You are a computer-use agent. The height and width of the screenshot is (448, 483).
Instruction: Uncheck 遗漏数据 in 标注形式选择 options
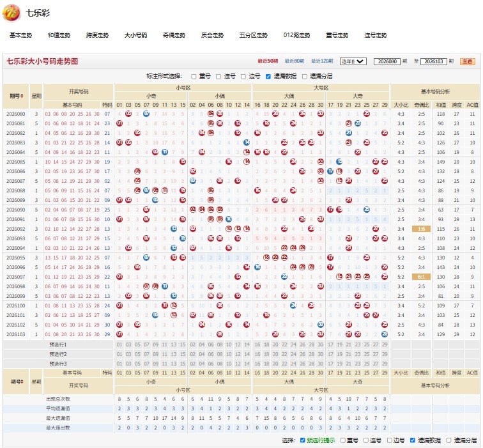(x=268, y=77)
